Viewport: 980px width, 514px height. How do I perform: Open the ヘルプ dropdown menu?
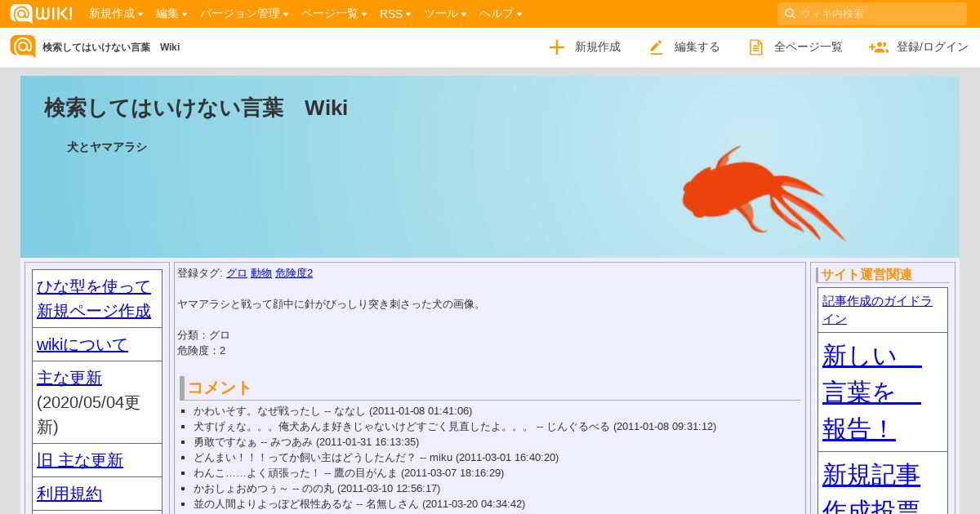(x=501, y=14)
